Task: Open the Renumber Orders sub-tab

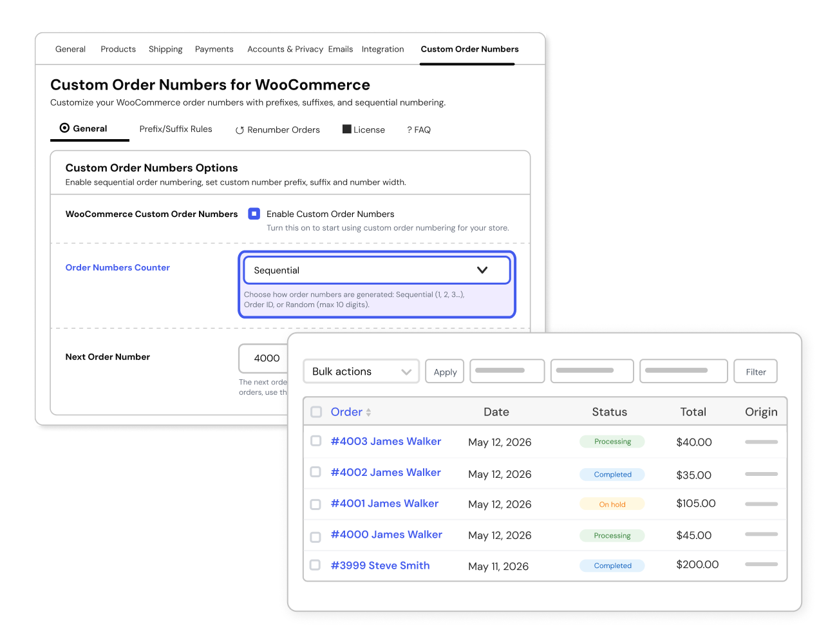Action: 277,129
